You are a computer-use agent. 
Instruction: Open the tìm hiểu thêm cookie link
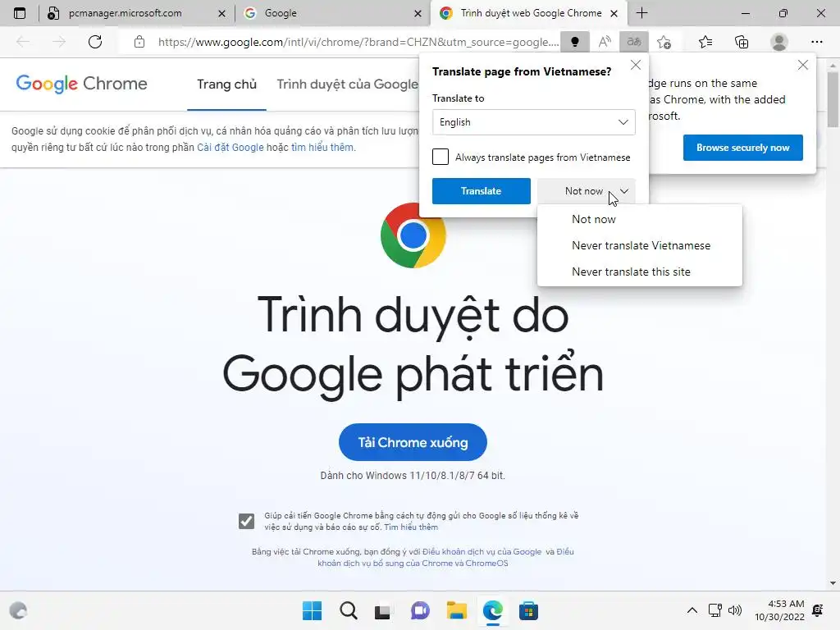(x=322, y=148)
